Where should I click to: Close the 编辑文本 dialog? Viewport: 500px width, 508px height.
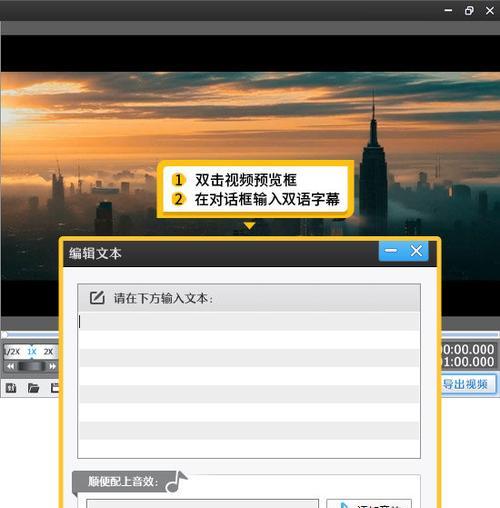pyautogui.click(x=416, y=251)
